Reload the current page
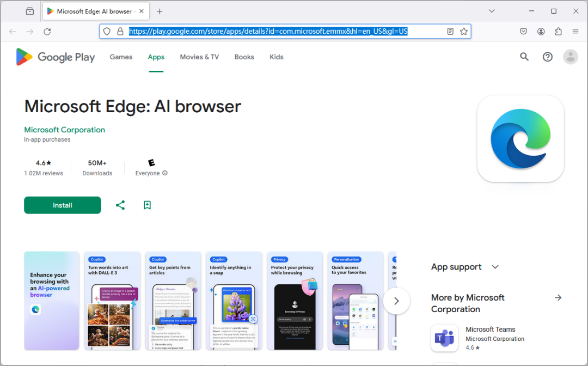 pos(47,32)
